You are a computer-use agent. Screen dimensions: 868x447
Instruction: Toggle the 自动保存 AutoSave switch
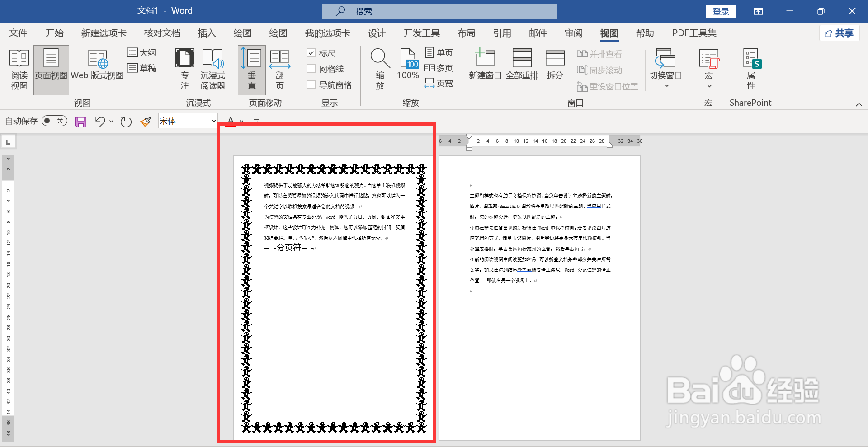click(x=54, y=121)
